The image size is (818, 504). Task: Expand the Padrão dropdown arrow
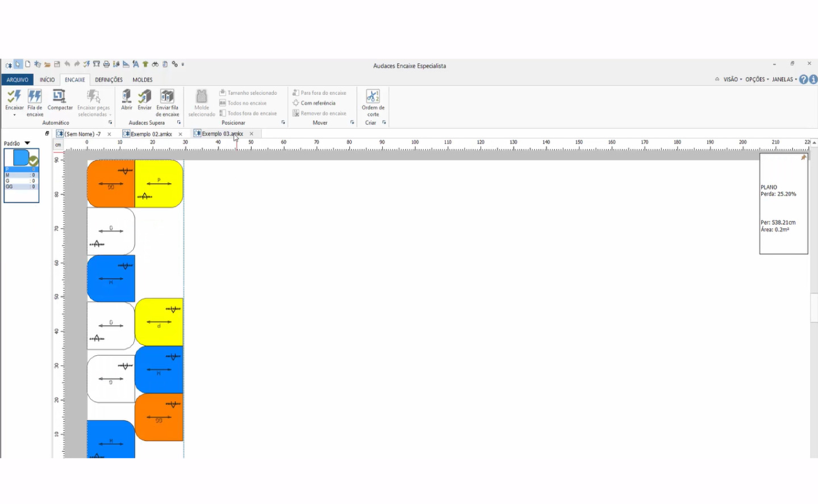tap(27, 143)
